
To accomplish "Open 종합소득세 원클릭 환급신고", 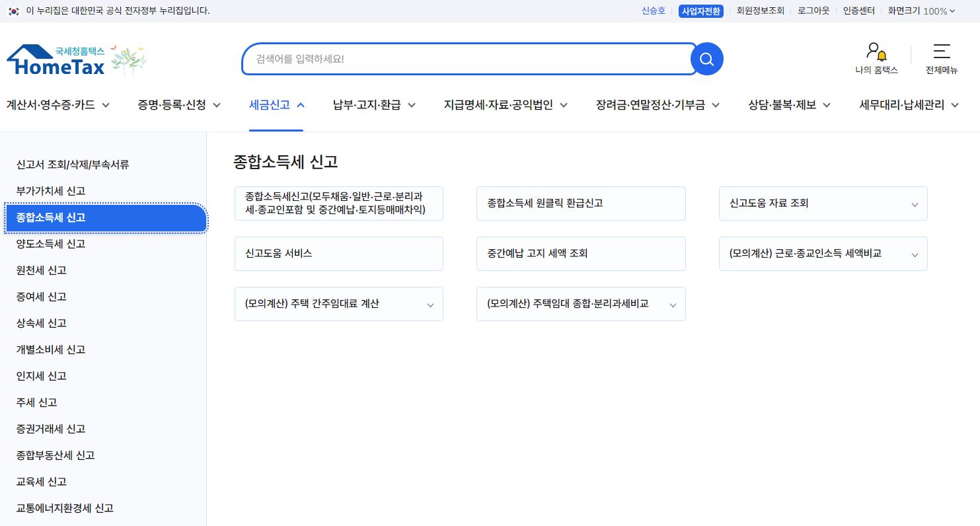I will pos(581,204).
